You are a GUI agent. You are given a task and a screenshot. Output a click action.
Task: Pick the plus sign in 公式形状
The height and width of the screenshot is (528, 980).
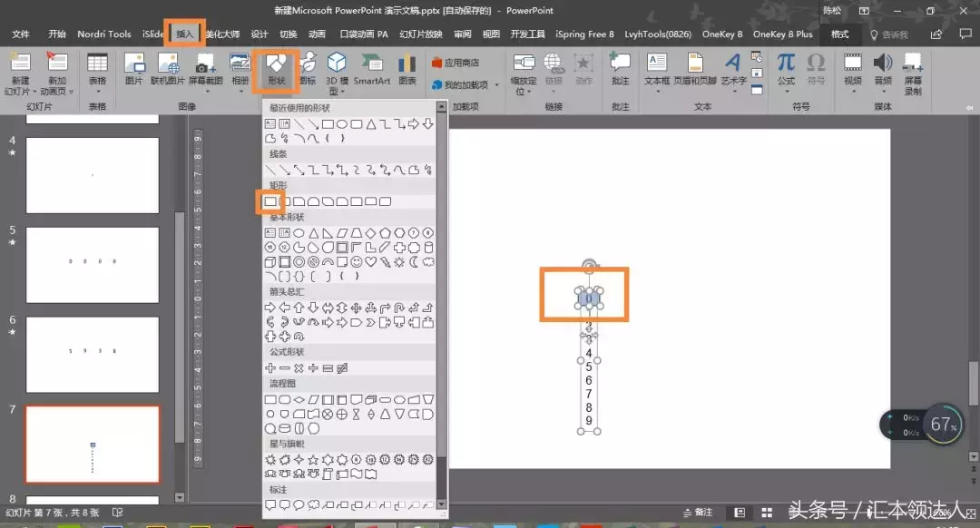pos(270,368)
